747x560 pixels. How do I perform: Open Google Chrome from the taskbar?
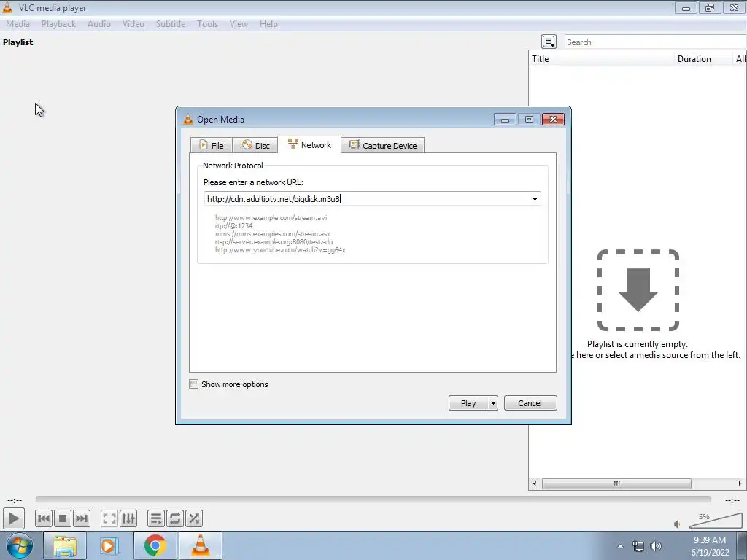coord(155,546)
